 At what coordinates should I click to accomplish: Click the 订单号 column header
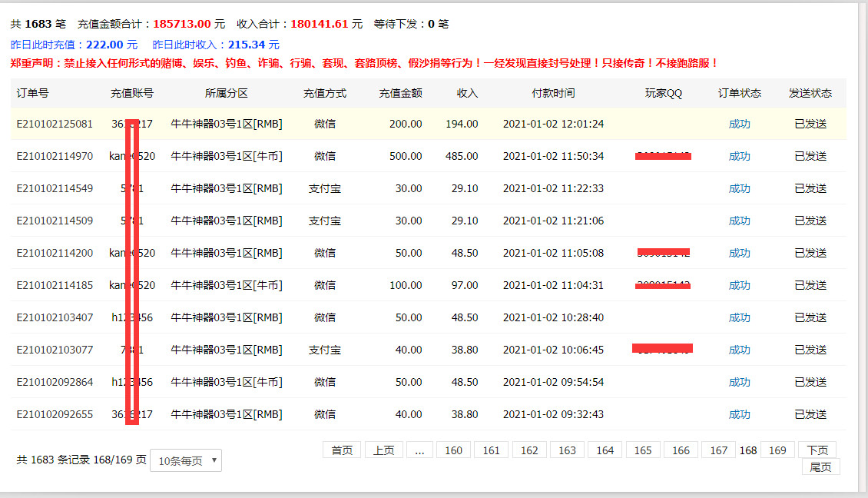[x=33, y=93]
